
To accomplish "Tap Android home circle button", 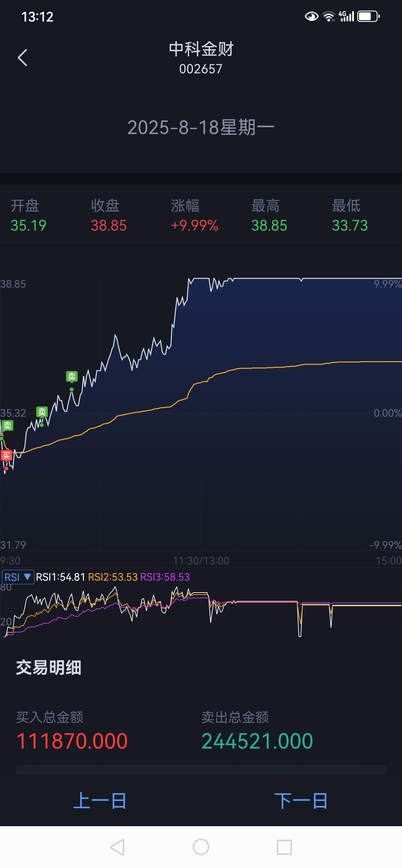I will click(x=201, y=847).
